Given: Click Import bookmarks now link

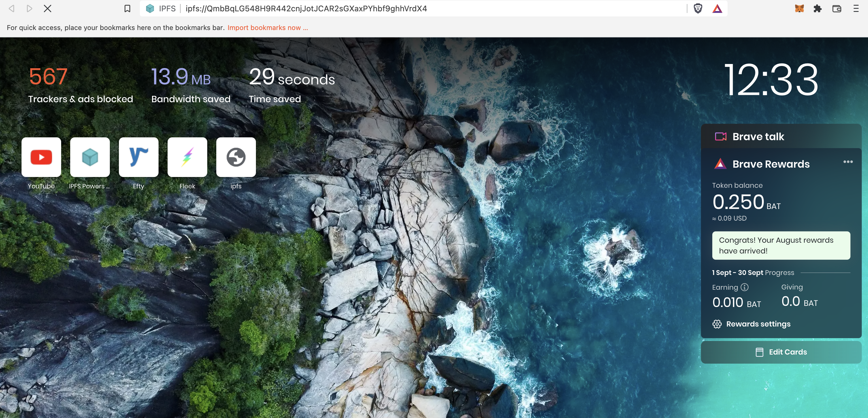Looking at the screenshot, I should click(x=268, y=28).
